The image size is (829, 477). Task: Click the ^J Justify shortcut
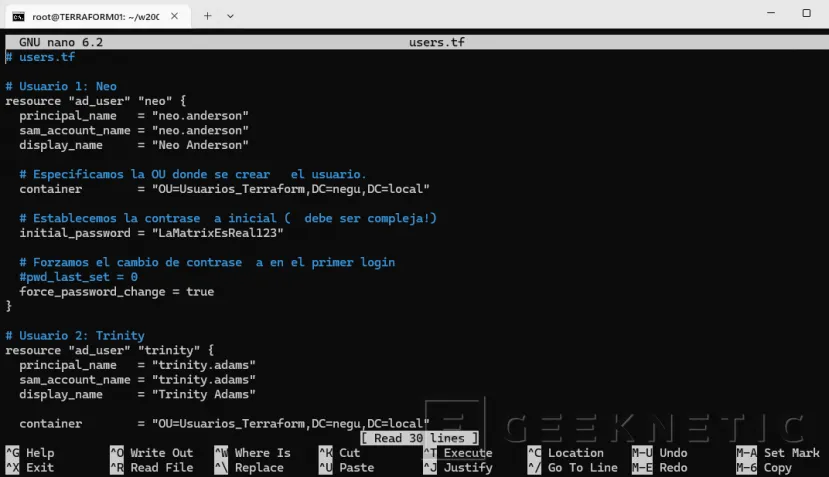coord(458,468)
